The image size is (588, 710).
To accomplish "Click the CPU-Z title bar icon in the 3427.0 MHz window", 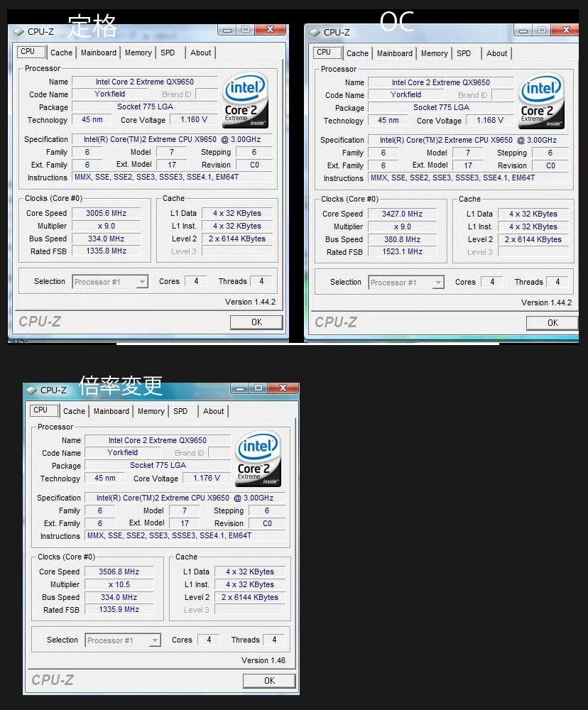I will [x=315, y=33].
